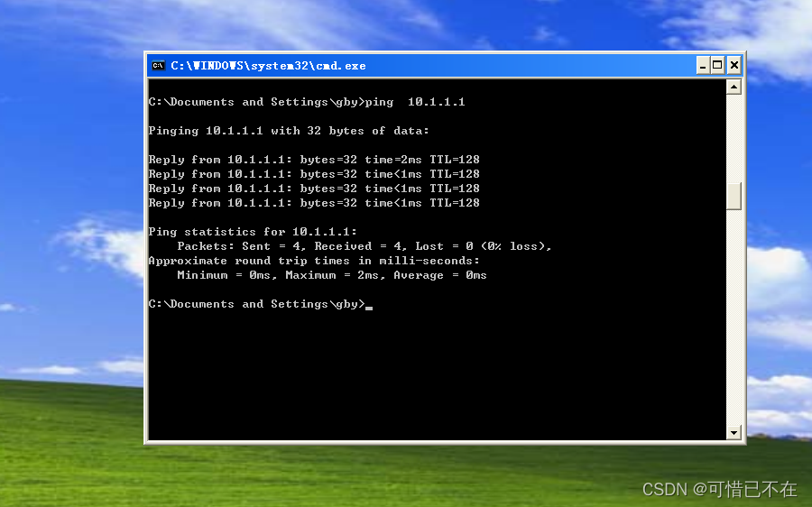Image resolution: width=812 pixels, height=507 pixels.
Task: Click the "Minimum = 0ms, Maximum = 2ms" line
Action: click(x=332, y=275)
